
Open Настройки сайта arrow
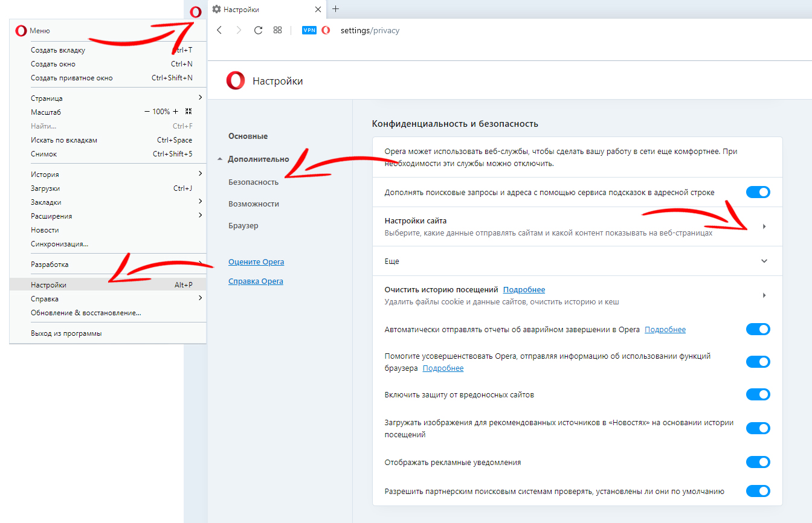pyautogui.click(x=764, y=226)
